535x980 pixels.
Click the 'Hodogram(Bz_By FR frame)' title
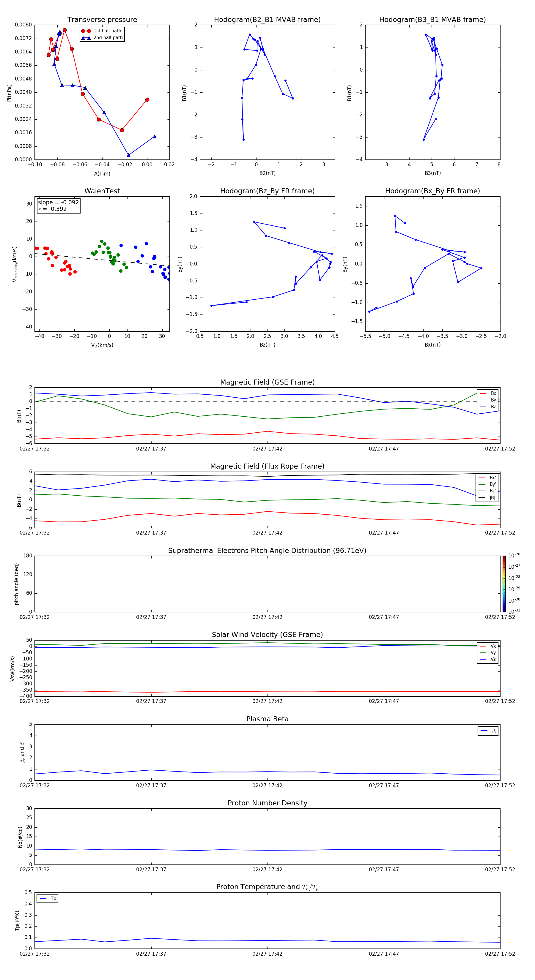267,191
